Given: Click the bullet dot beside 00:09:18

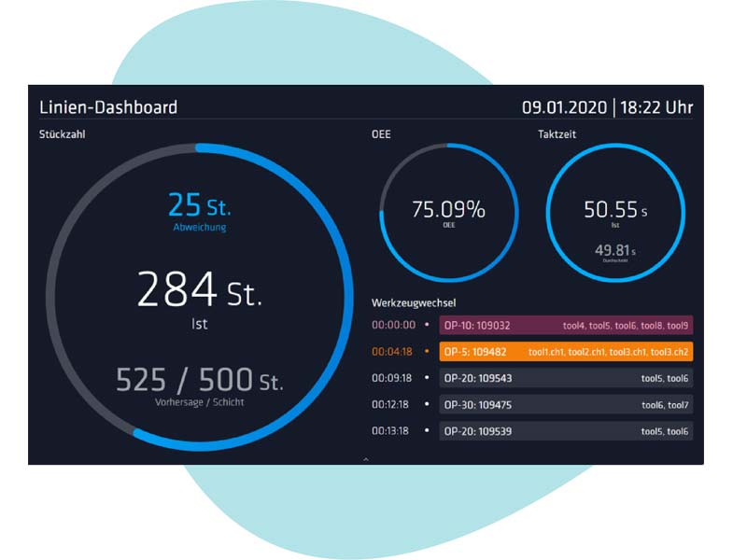Looking at the screenshot, I should [x=427, y=378].
